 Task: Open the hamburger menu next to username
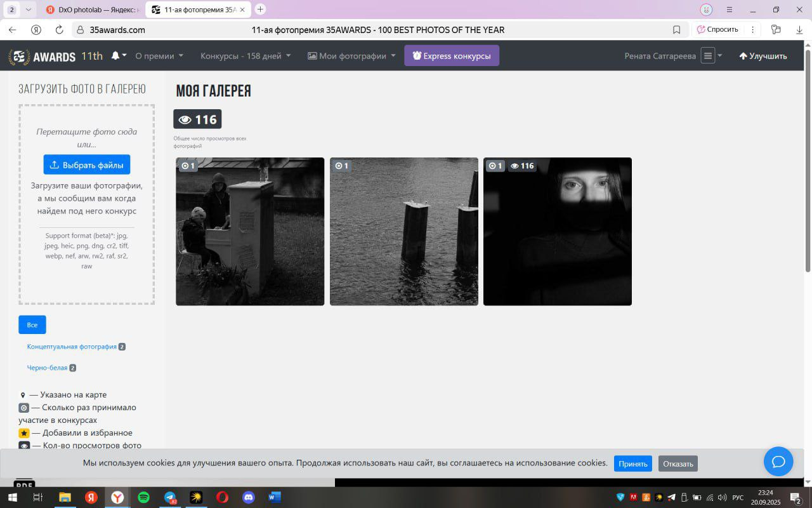coord(708,56)
